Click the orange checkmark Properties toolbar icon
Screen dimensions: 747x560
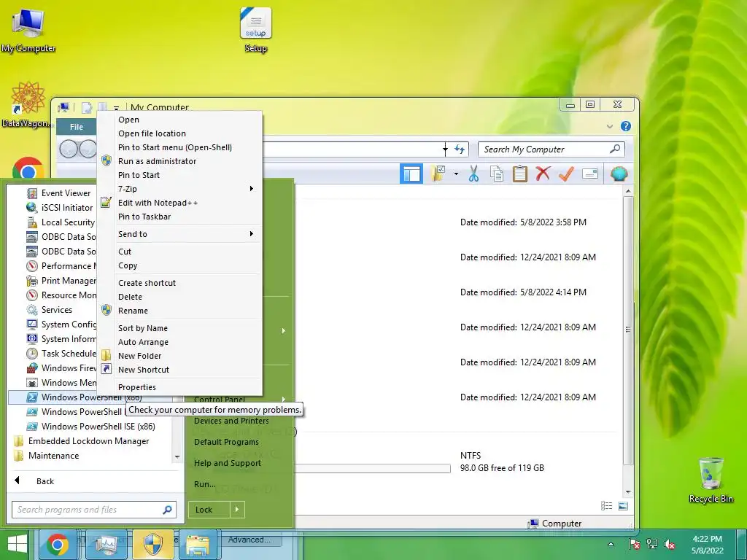pyautogui.click(x=566, y=174)
